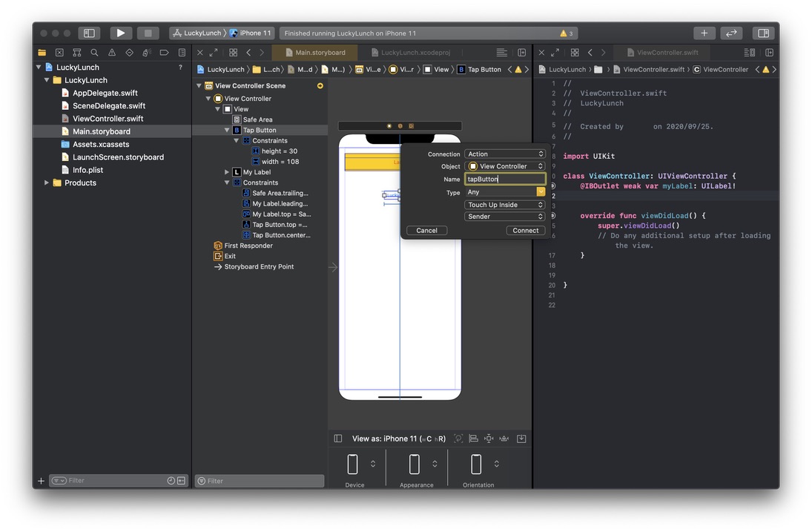This screenshot has width=812, height=532.
Task: Choose the iPhone 11 run destination
Action: click(x=251, y=33)
